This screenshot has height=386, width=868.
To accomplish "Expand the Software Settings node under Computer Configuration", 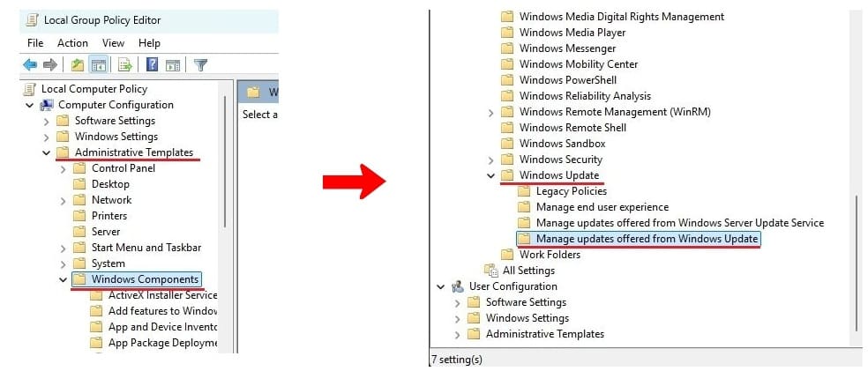I will [x=47, y=121].
